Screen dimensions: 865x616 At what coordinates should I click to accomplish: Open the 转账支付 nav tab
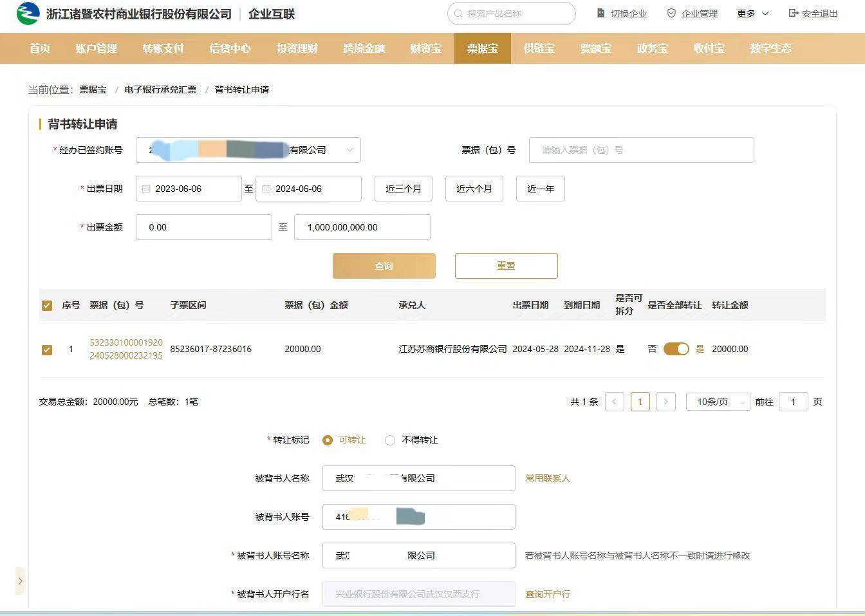[163, 48]
